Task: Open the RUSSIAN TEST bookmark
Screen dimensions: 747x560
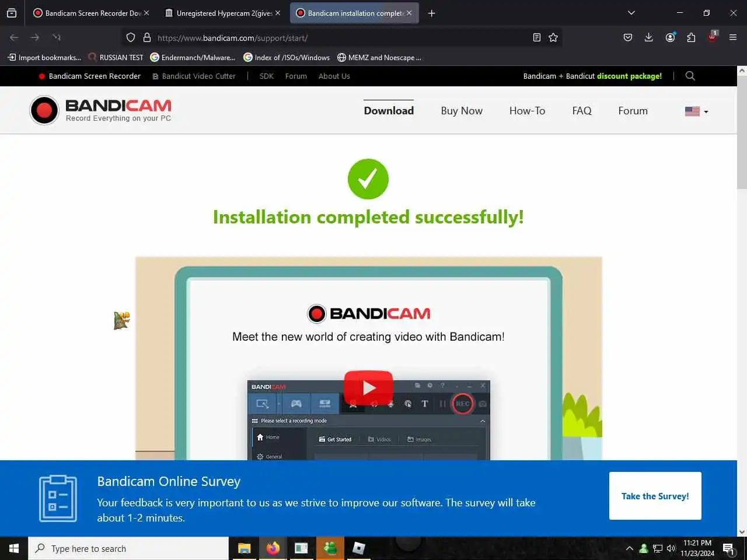Action: [x=116, y=57]
